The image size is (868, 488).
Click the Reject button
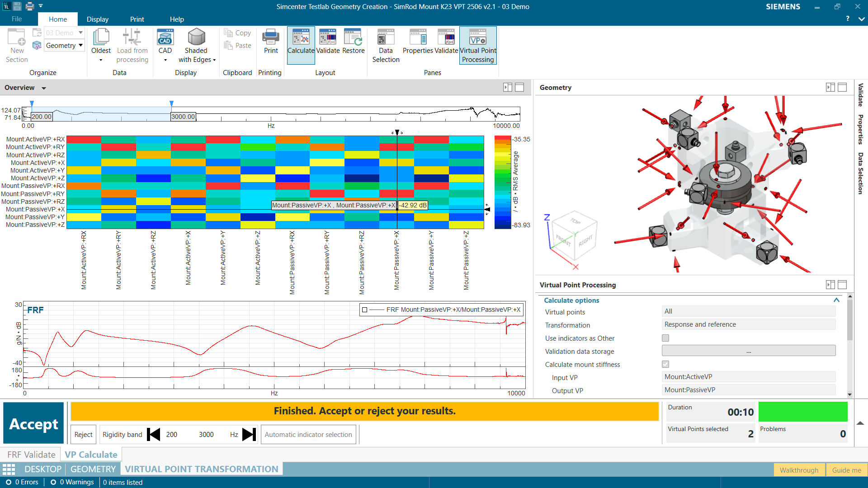(83, 434)
